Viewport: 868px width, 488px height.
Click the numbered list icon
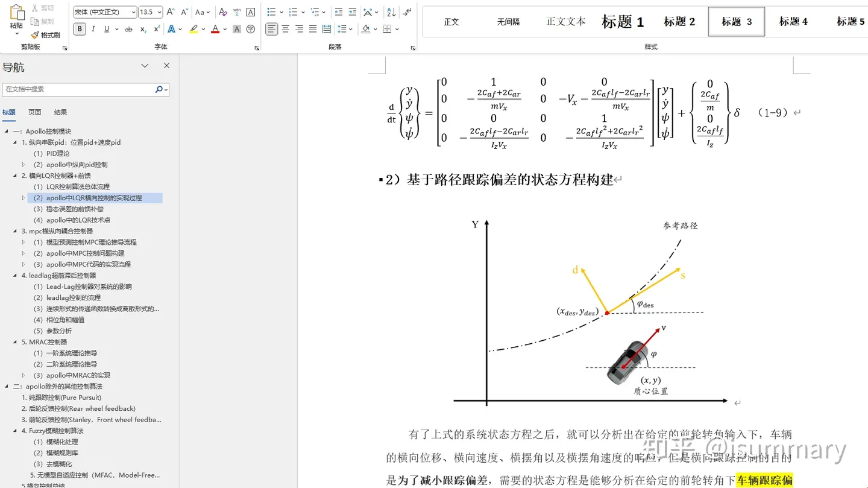coord(294,11)
